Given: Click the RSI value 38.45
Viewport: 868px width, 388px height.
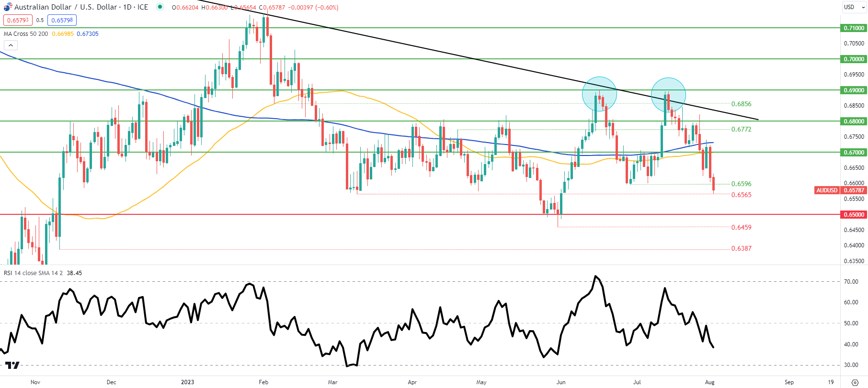Looking at the screenshot, I should point(74,273).
